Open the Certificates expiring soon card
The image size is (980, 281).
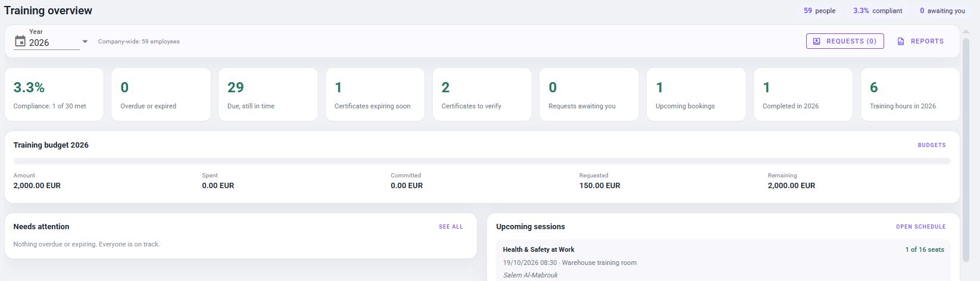[375, 94]
